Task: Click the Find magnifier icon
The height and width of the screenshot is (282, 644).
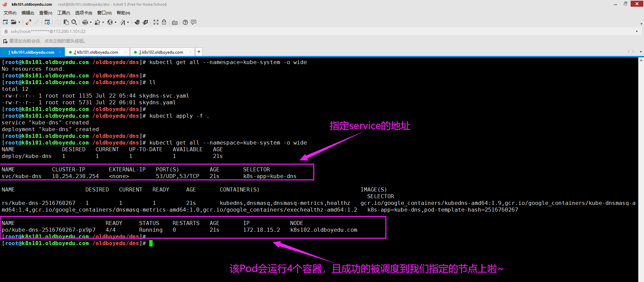Action: [x=74, y=22]
